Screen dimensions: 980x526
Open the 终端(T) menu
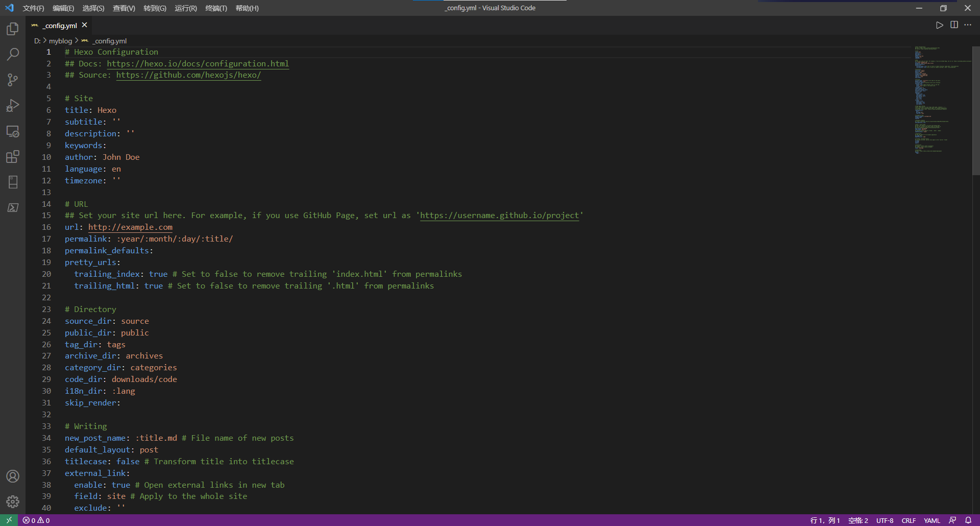tap(216, 8)
